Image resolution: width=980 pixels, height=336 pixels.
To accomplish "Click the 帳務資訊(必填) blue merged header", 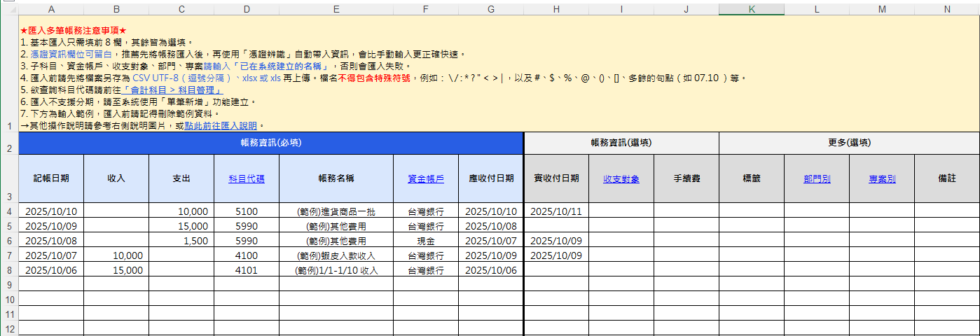I will point(271,142).
